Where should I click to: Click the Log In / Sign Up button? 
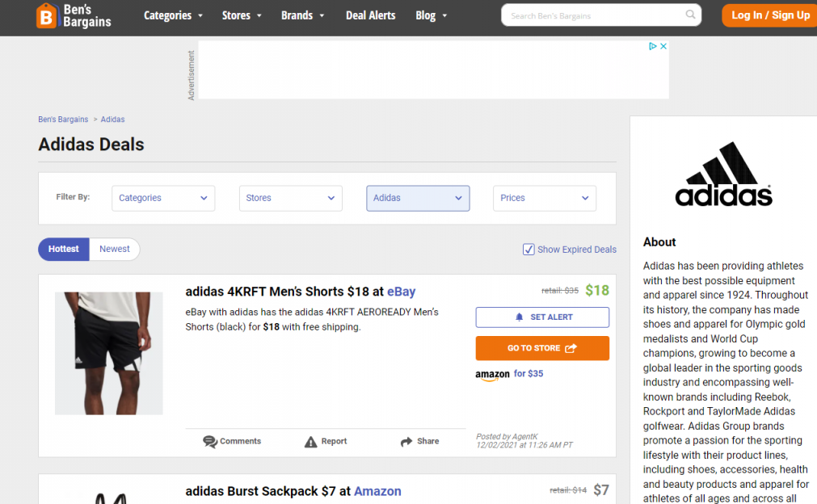tap(770, 15)
